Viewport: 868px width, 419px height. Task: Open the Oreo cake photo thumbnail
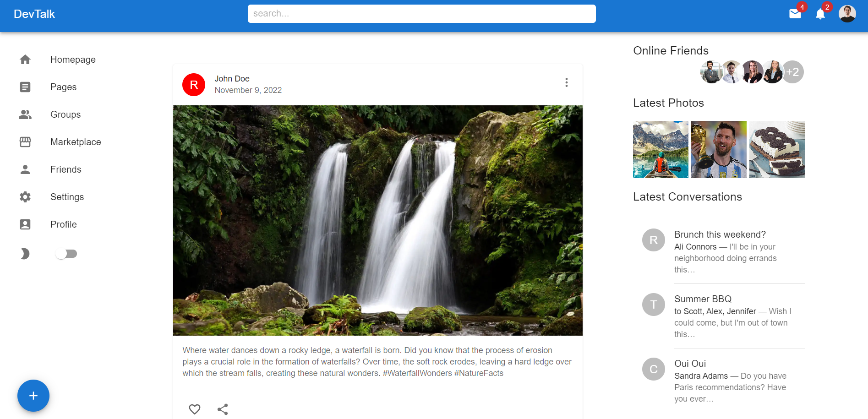[x=776, y=149]
